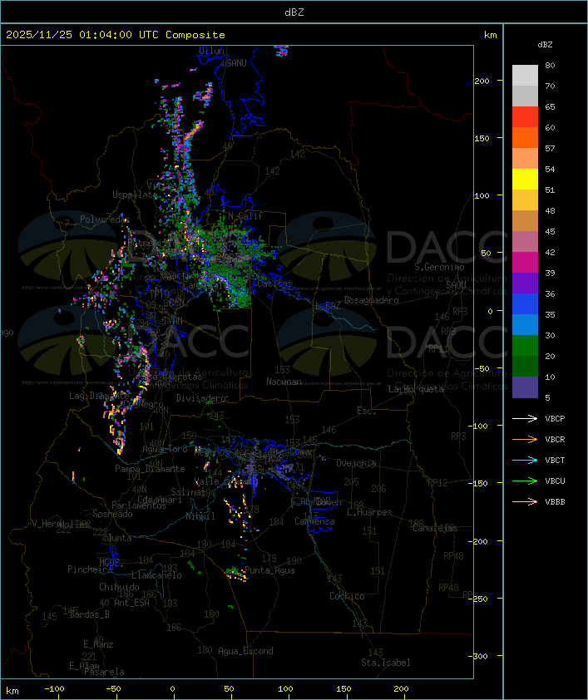Viewport: 588px width, 700px height.
Task: Click the Canalejas place label
Action: tap(435, 528)
